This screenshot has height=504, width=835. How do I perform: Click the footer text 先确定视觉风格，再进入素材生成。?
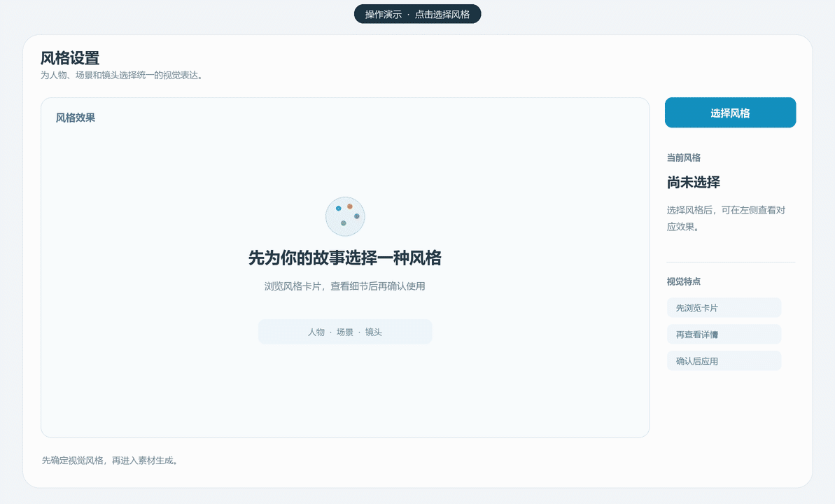[x=110, y=461]
